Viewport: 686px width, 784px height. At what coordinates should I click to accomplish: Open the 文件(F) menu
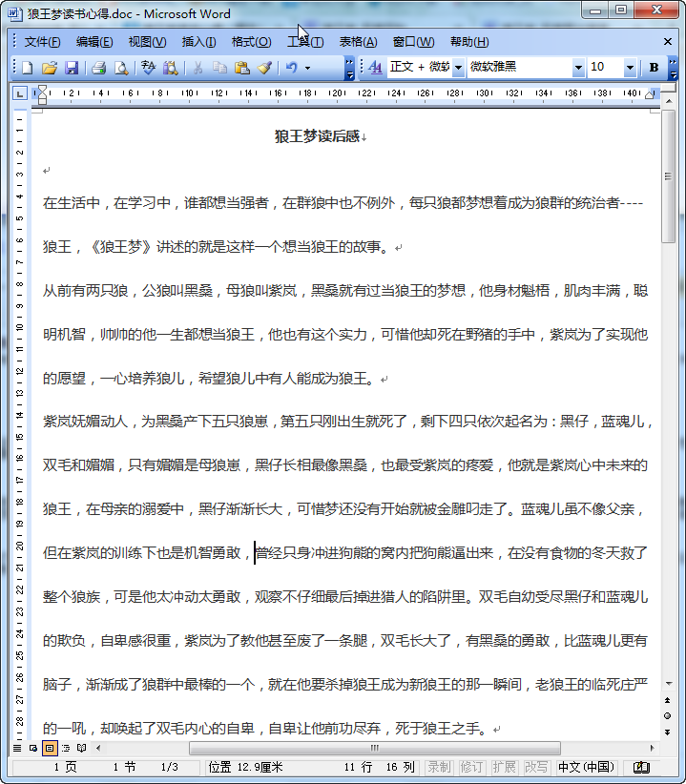(43, 42)
